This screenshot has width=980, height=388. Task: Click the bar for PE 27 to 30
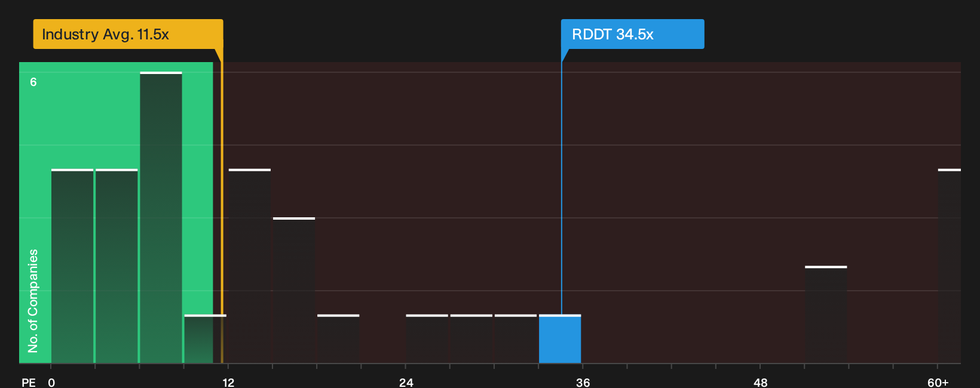471,339
